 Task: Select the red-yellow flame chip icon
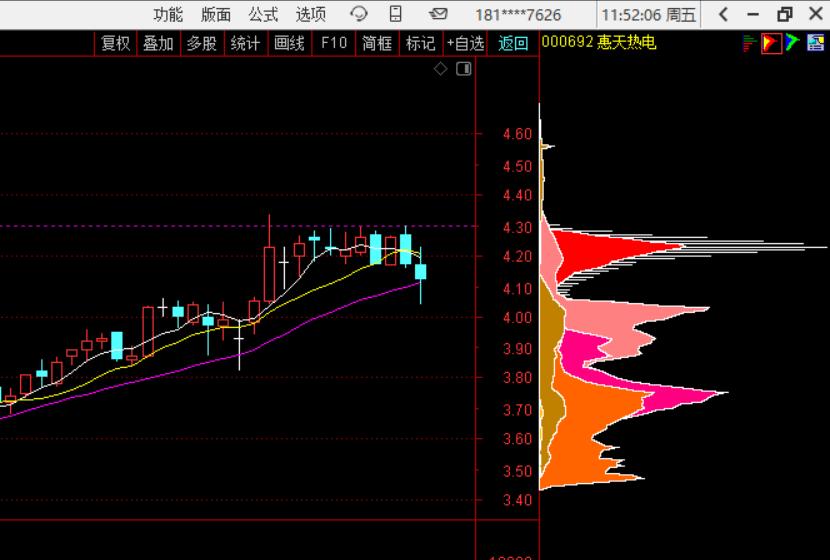(771, 42)
